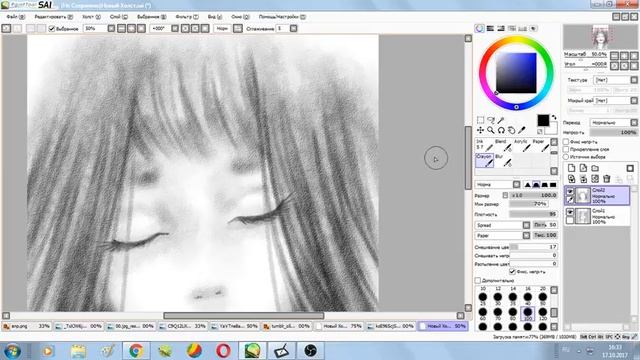640x360 pixels.
Task: Select the sharpest brush edge shape
Action: click(x=527, y=184)
